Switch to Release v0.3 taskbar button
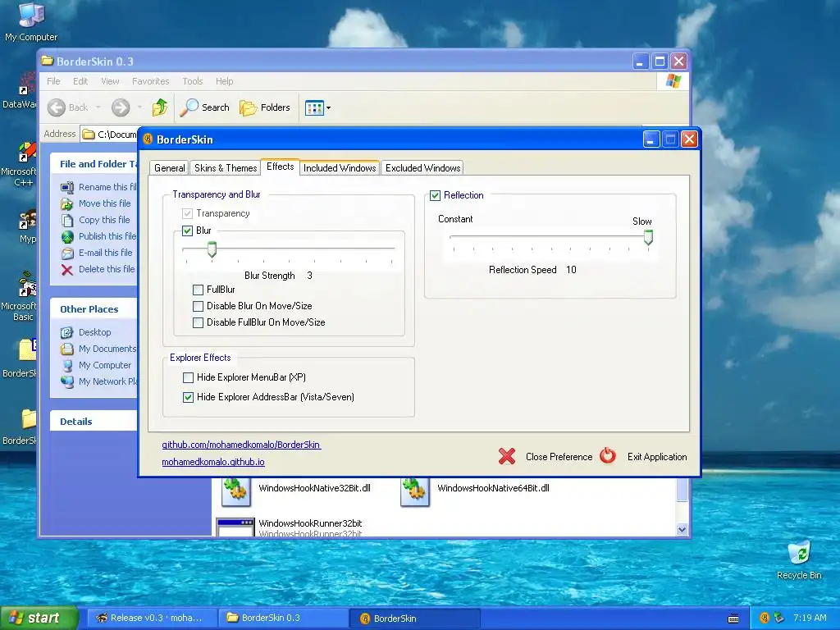 point(152,618)
